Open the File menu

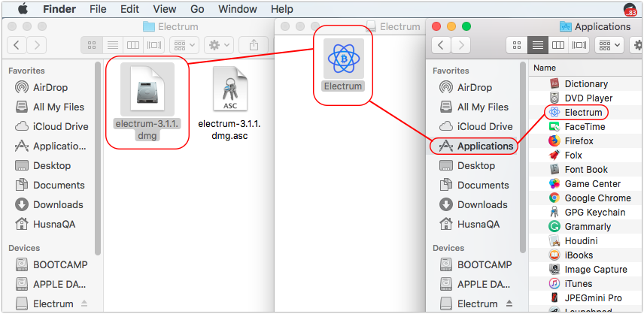click(x=99, y=9)
